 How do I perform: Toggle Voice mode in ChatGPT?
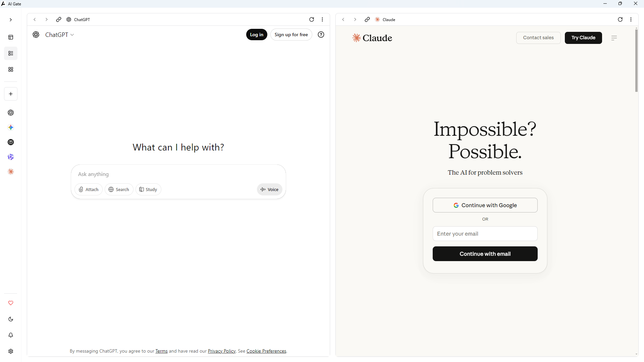[x=270, y=189]
